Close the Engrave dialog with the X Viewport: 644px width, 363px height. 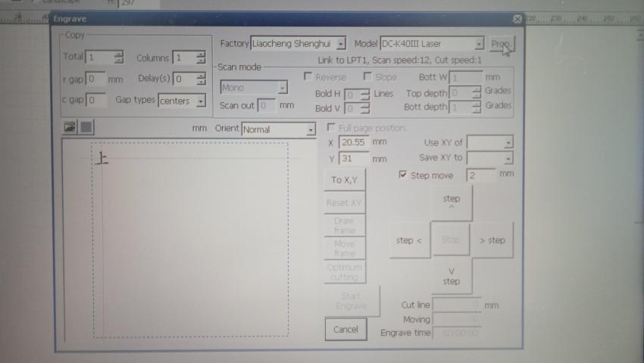(517, 19)
